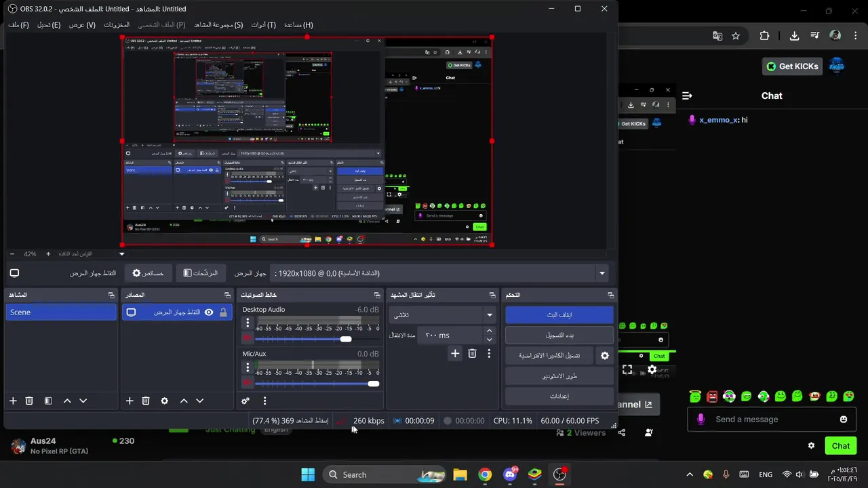Click Send a message chat input
Screen dimensions: 868x488
[x=773, y=420]
